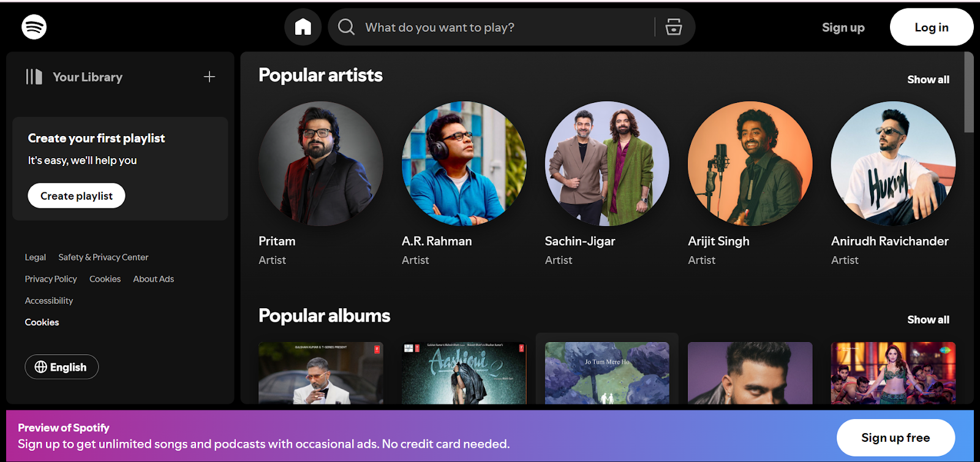980x462 pixels.
Task: Click the search magnifier icon
Action: tap(346, 27)
